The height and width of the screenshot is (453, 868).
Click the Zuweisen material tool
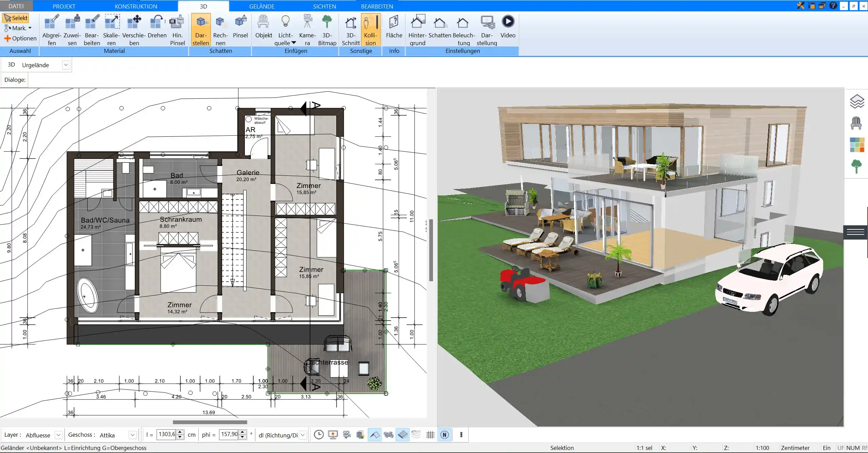[72, 30]
